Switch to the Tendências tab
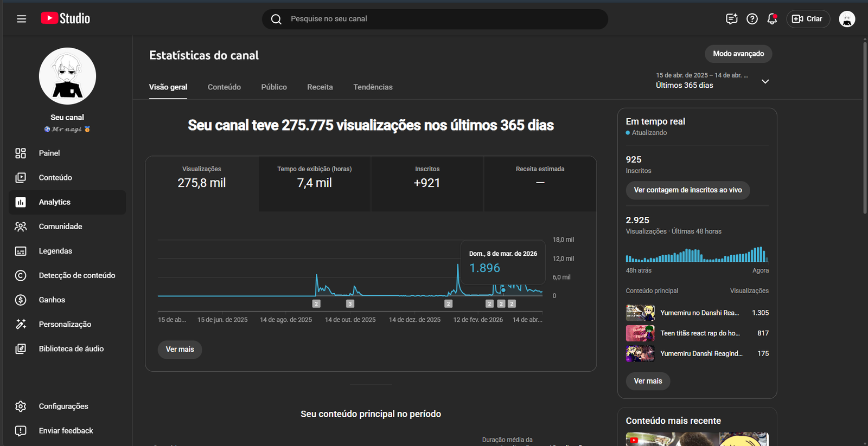Image resolution: width=868 pixels, height=446 pixels. tap(373, 87)
